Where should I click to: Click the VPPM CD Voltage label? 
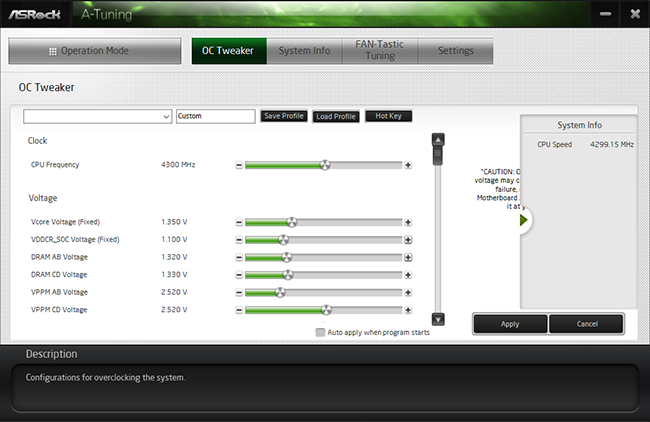click(59, 310)
